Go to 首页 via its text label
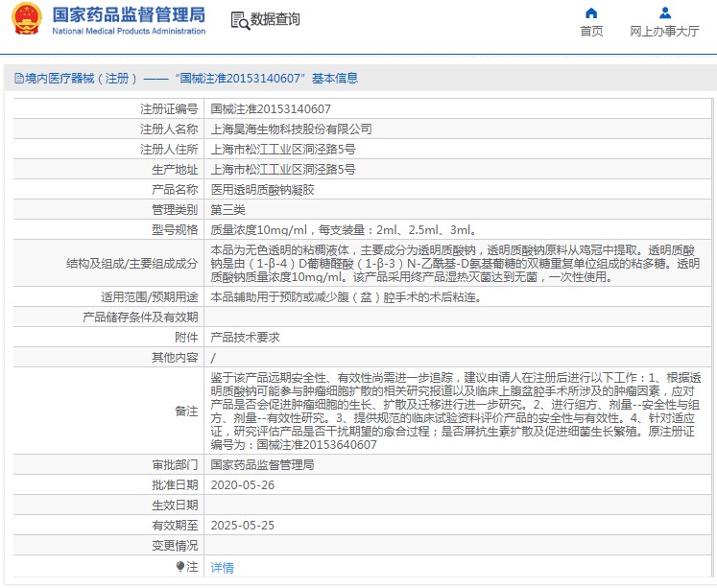This screenshot has height=588, width=717. [x=591, y=32]
